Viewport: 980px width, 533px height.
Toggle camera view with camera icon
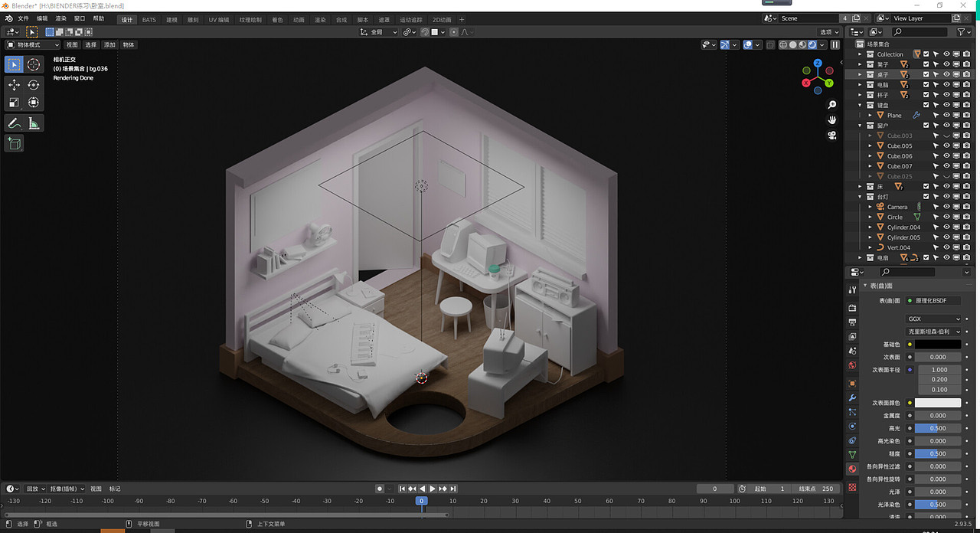coord(832,135)
